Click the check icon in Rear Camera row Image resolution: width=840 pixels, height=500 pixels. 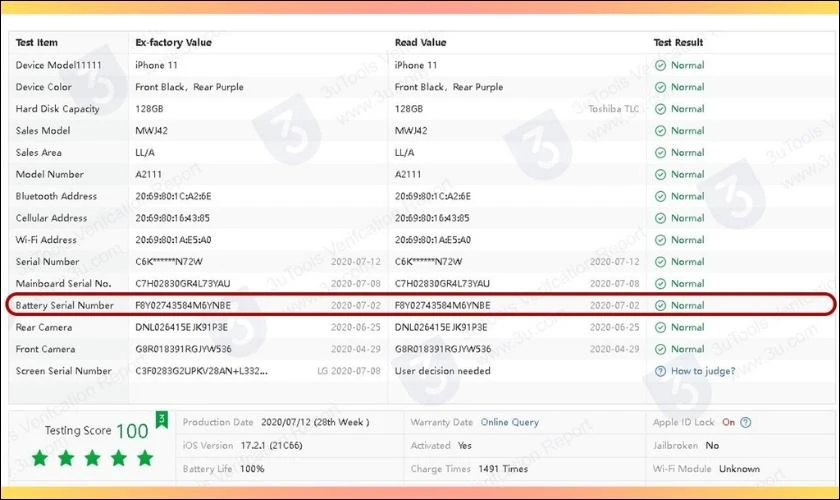(660, 327)
